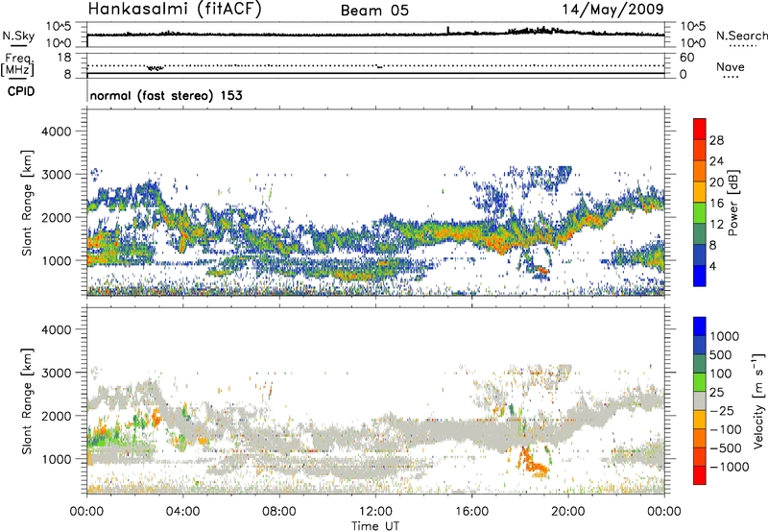Image resolution: width=768 pixels, height=532 pixels.
Task: Select the 'Freq. [MHz]' axis label
Action: pyautogui.click(x=18, y=65)
